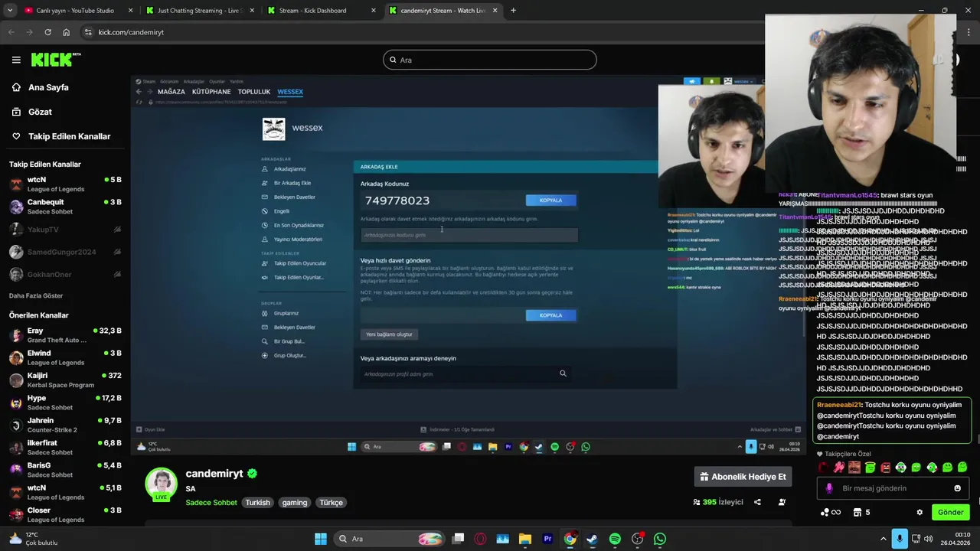Pick the man's face emote
The image size is (980, 551).
pos(854,468)
